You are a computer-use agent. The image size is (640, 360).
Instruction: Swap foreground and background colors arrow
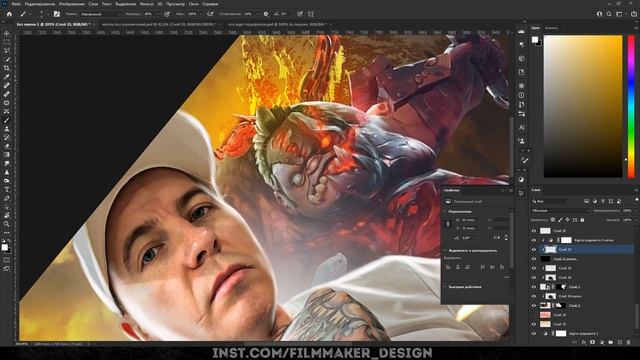(x=9, y=242)
